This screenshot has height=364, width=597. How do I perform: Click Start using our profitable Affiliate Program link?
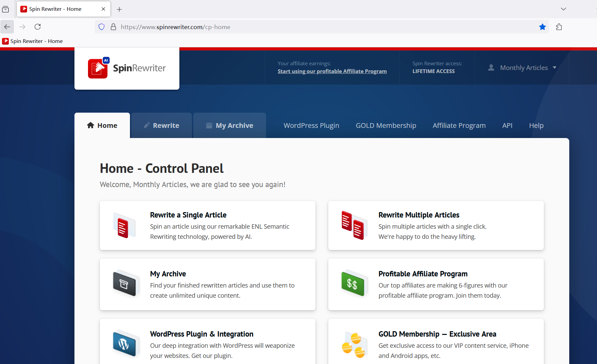click(332, 71)
